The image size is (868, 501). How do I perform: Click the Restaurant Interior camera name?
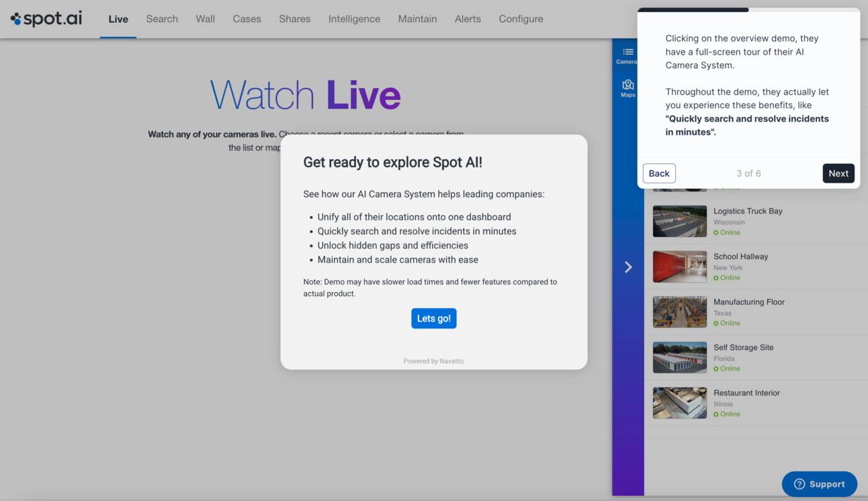coord(746,393)
